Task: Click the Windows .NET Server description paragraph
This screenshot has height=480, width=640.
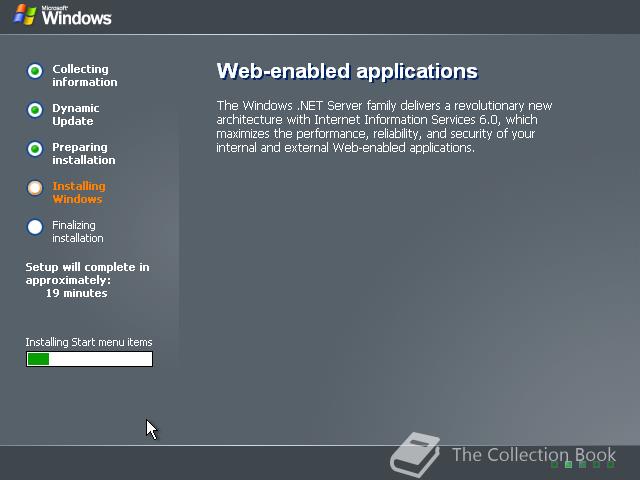Action: 384,127
